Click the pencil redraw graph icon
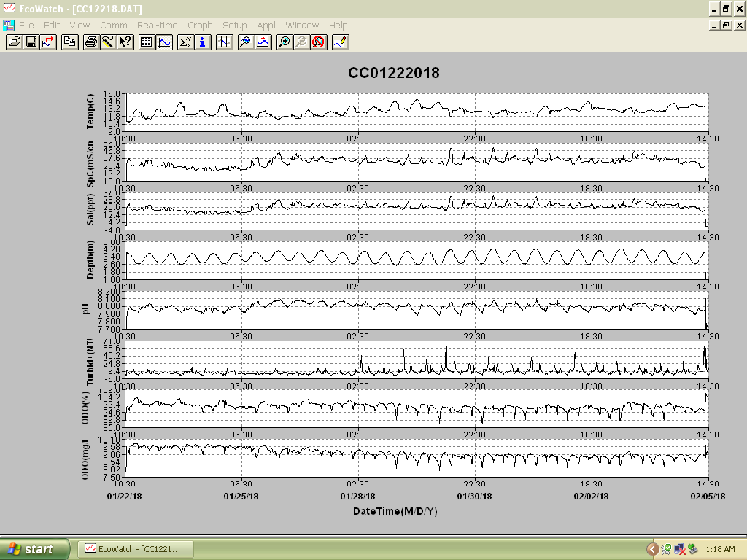The height and width of the screenshot is (560, 747). [x=341, y=42]
